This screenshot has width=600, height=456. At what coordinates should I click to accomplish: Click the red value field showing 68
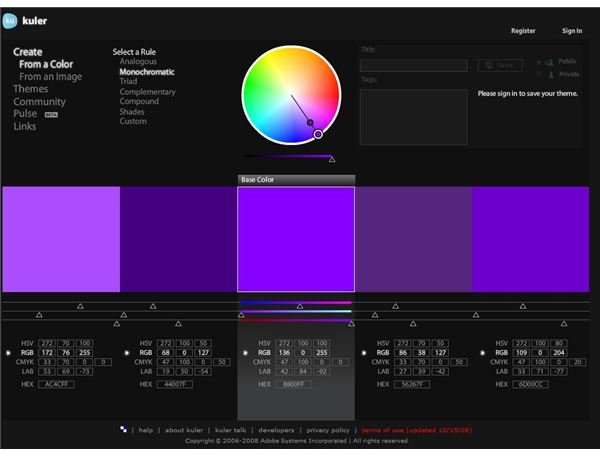(165, 353)
